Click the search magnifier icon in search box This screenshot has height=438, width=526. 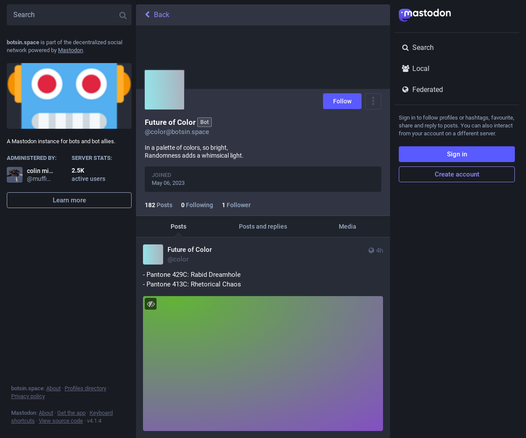123,15
